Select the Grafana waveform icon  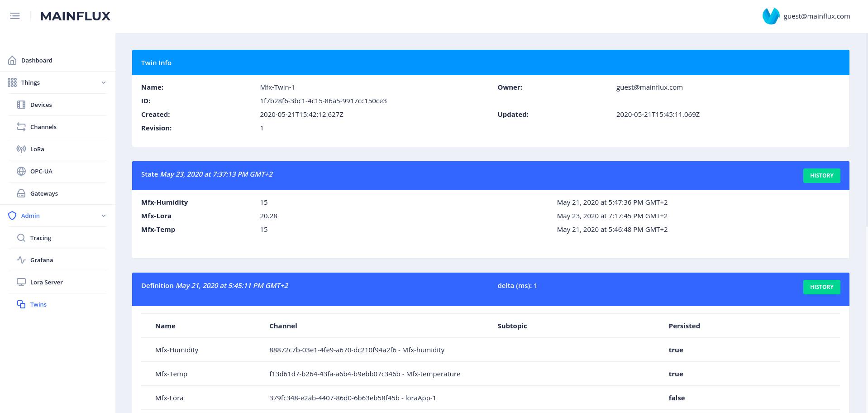click(21, 259)
